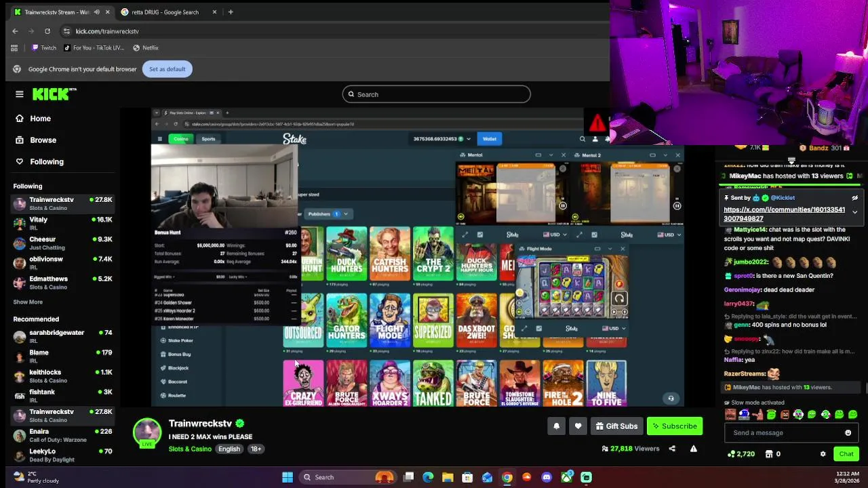868x488 pixels.
Task: Open Enaira channel in Recommended list
Action: 62,435
